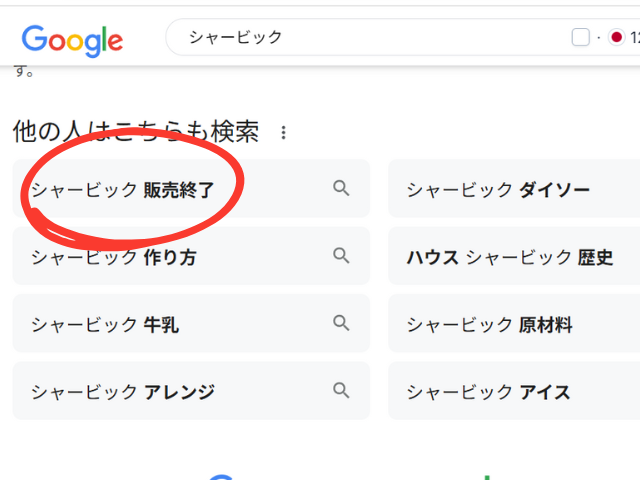640x480 pixels.
Task: Toggle the small checkbox in the search bar
Action: (x=580, y=37)
